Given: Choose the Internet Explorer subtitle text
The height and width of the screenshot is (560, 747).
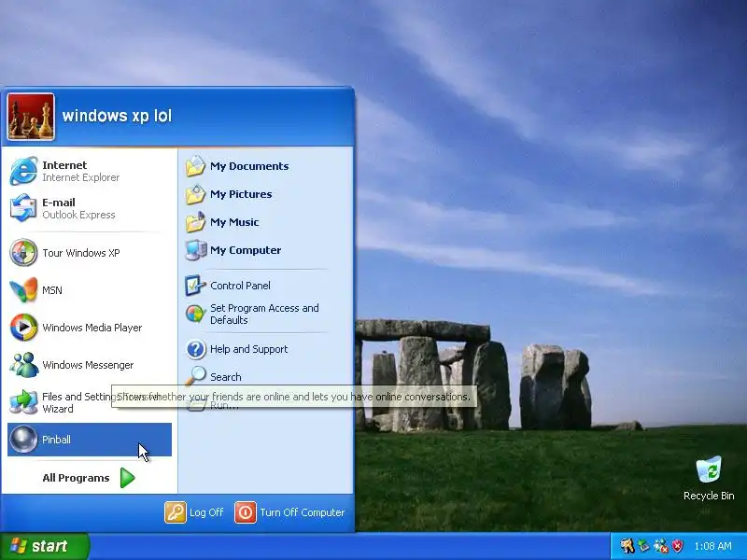Looking at the screenshot, I should coord(81,177).
